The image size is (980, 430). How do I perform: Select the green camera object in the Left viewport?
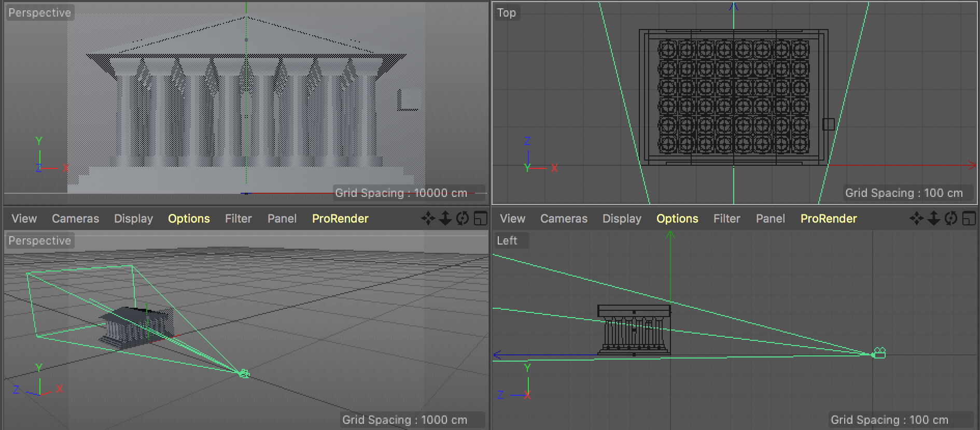click(x=879, y=353)
